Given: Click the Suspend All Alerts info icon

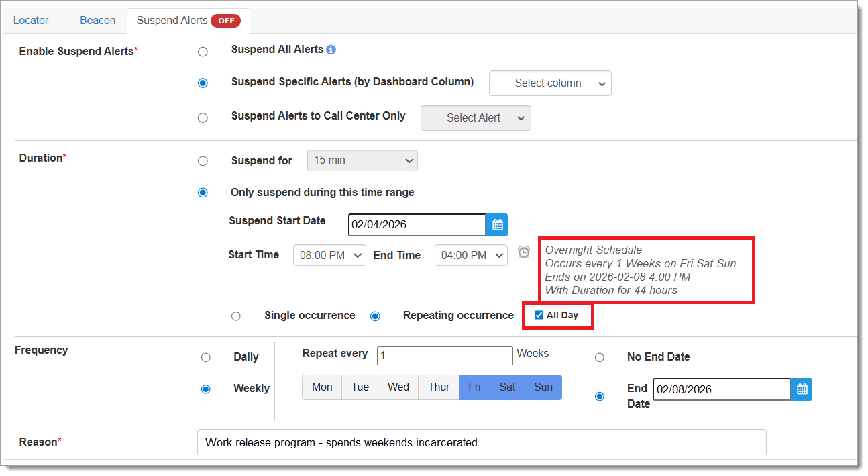Looking at the screenshot, I should click(331, 50).
